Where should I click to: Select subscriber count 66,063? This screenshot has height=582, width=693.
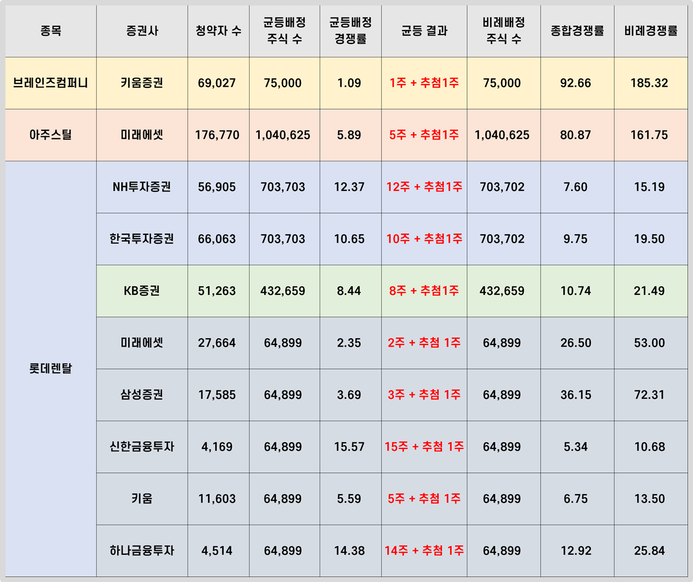pyautogui.click(x=217, y=239)
